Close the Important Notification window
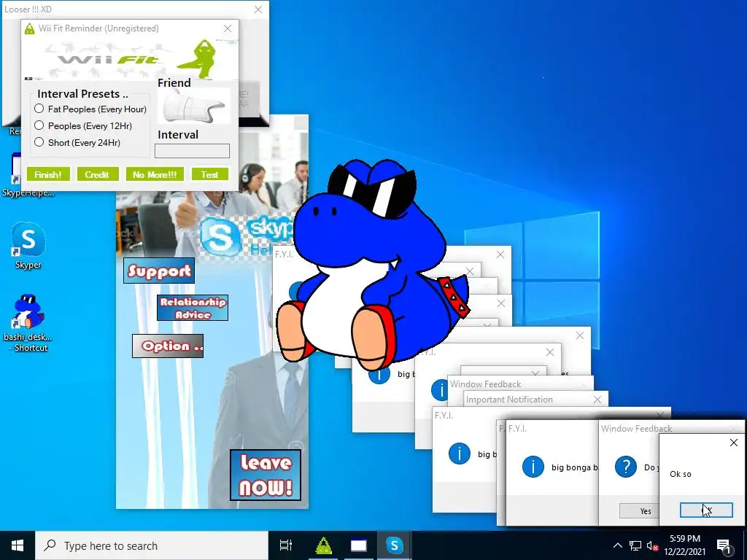This screenshot has height=560, width=747. click(597, 400)
